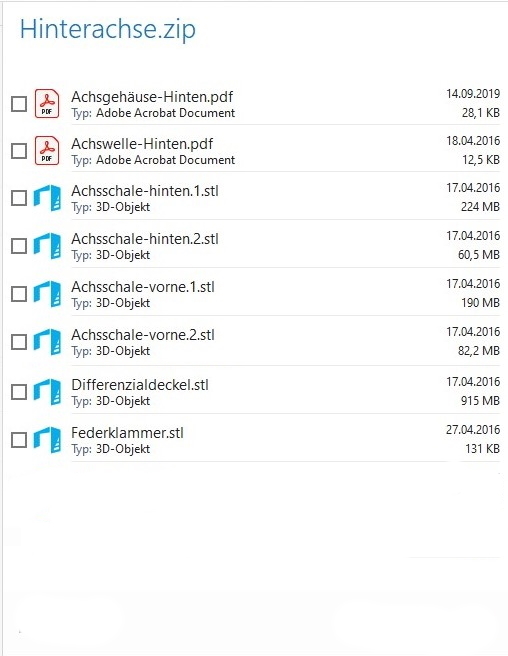
Task: Click the 3D object icon for Achsschale-hinten.1.stl
Action: click(x=47, y=198)
